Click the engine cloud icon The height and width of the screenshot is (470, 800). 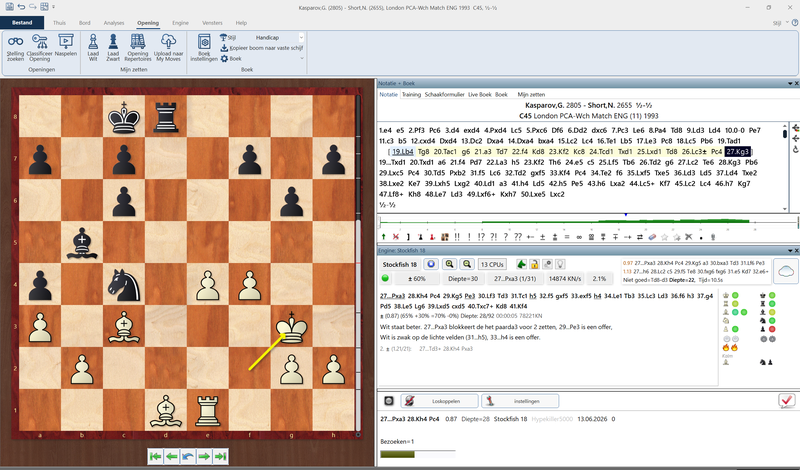[786, 271]
